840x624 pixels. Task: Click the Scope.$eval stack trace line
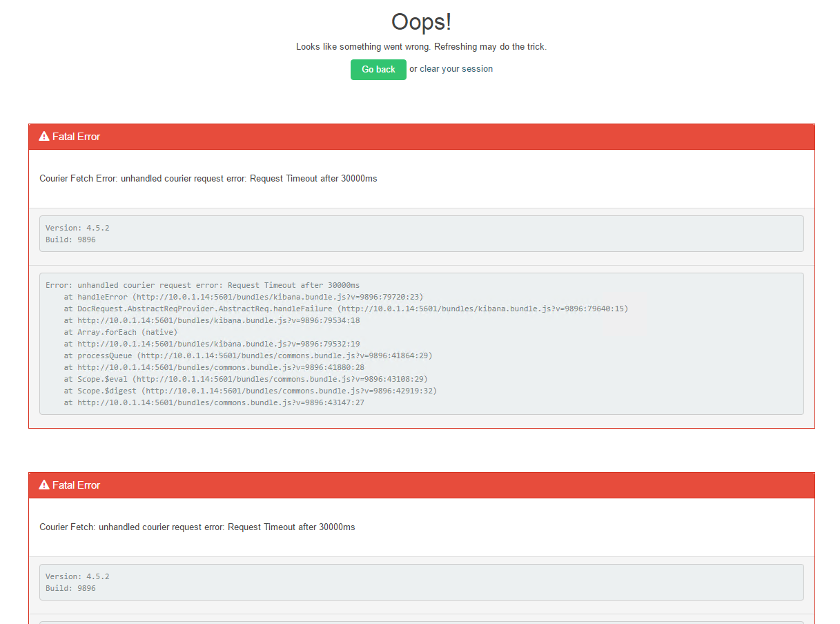coord(246,379)
